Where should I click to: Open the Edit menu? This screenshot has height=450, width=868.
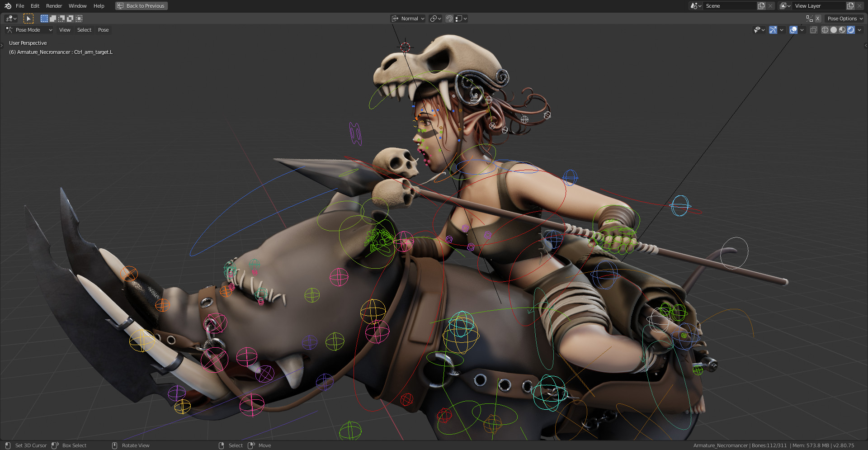(x=35, y=6)
